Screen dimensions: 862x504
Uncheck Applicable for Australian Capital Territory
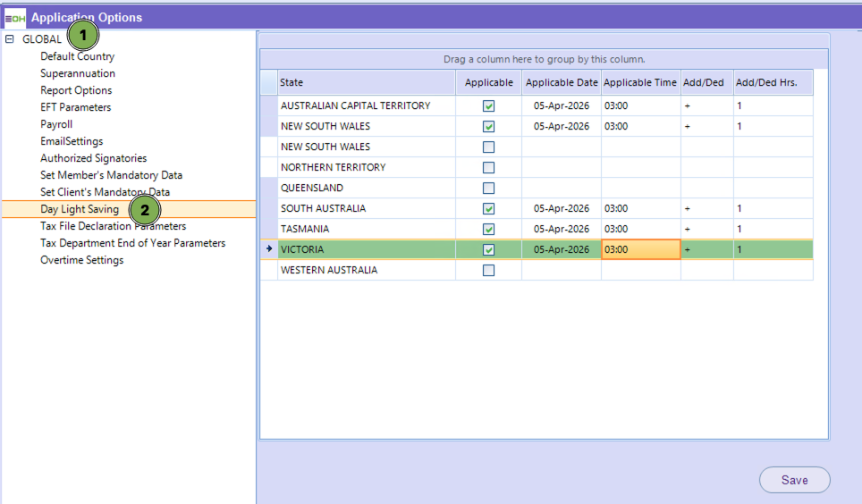pyautogui.click(x=488, y=106)
